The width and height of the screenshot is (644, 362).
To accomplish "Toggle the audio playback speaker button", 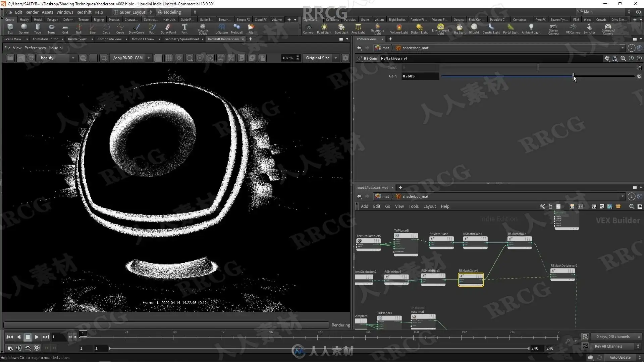I will pos(19,348).
